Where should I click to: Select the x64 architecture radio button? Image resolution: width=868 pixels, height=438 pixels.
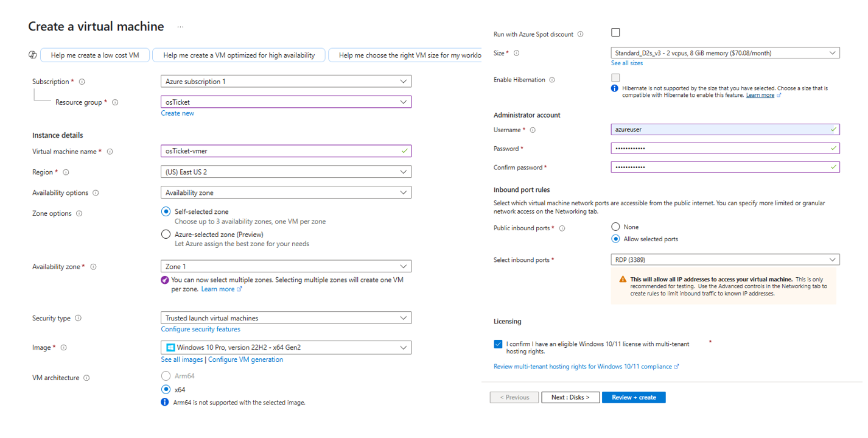point(166,390)
